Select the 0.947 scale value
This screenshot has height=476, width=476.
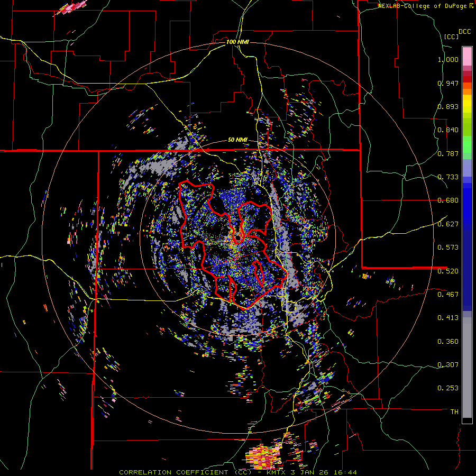pos(448,83)
